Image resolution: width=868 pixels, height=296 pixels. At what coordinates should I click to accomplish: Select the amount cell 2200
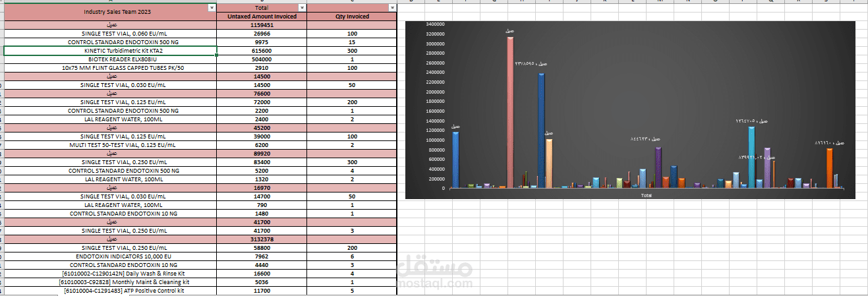[262, 111]
